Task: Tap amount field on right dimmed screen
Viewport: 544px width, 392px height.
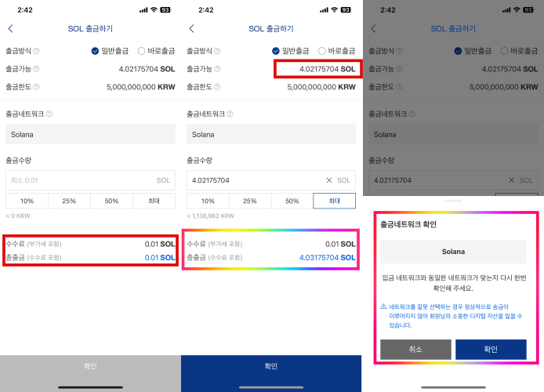Action: (453, 180)
